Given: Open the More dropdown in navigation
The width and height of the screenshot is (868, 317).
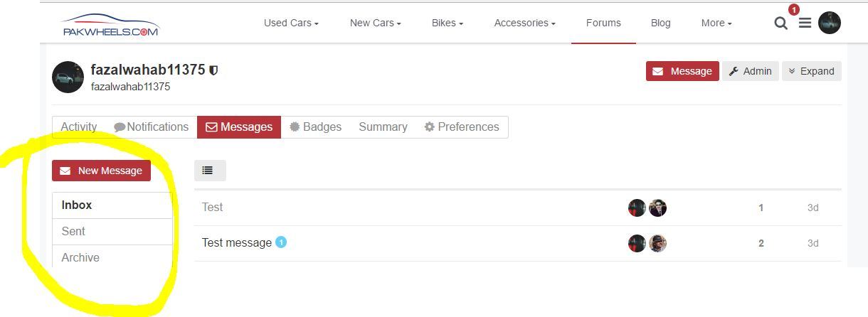Looking at the screenshot, I should (x=716, y=23).
